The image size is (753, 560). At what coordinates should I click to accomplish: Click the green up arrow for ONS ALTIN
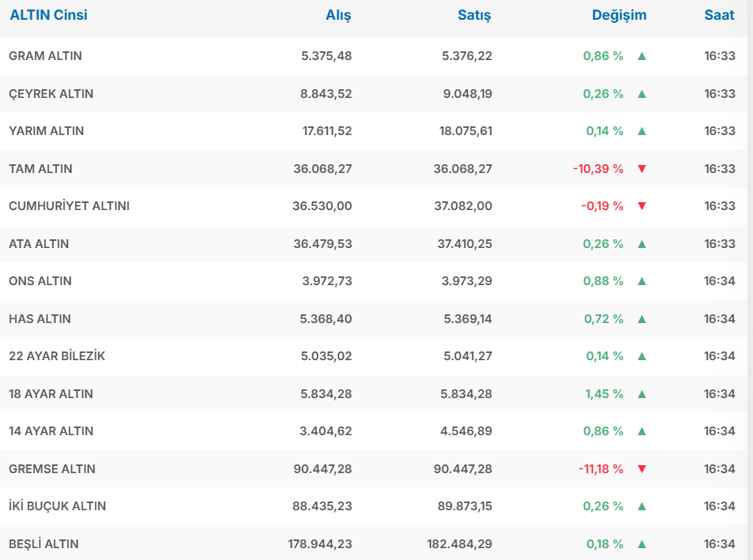point(642,281)
